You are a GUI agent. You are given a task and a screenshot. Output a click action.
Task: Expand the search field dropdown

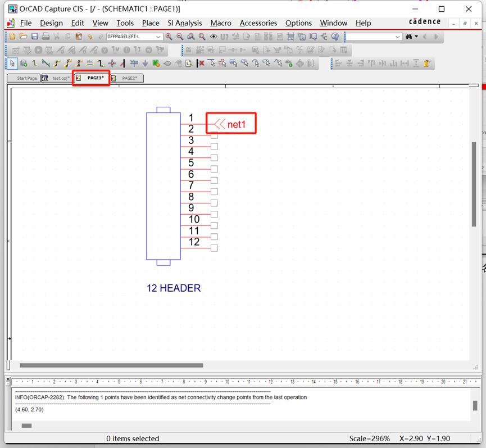coord(397,36)
